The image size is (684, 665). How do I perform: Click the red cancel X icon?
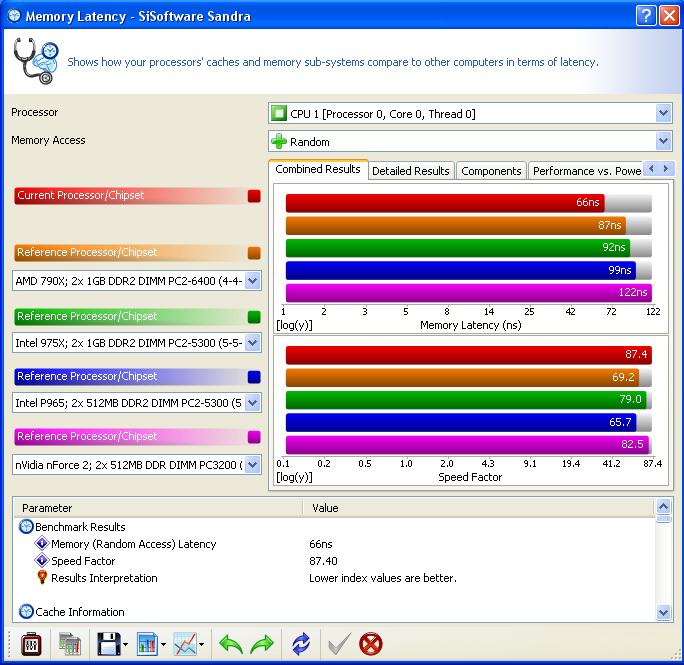tap(371, 644)
